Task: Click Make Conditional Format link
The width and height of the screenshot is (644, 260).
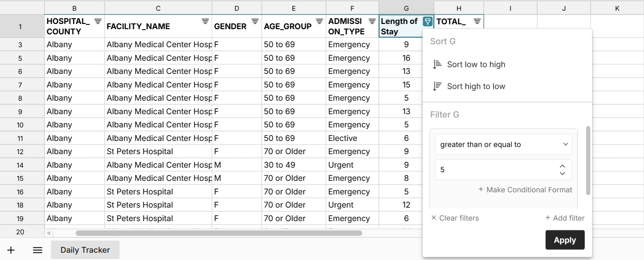Action: 525,190
